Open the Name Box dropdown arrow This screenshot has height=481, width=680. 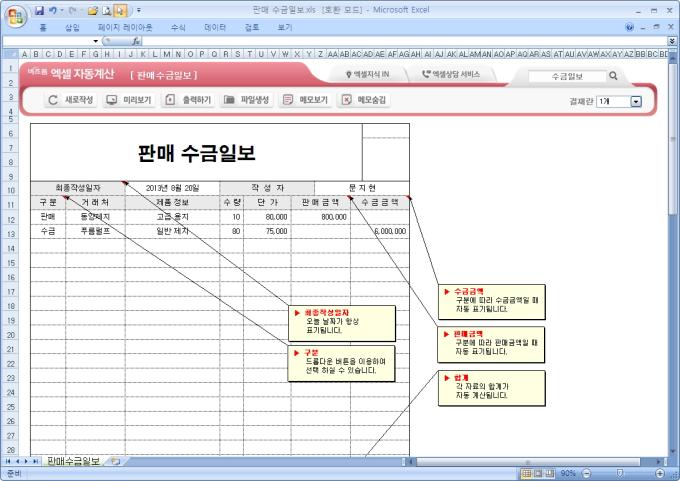[x=95, y=41]
